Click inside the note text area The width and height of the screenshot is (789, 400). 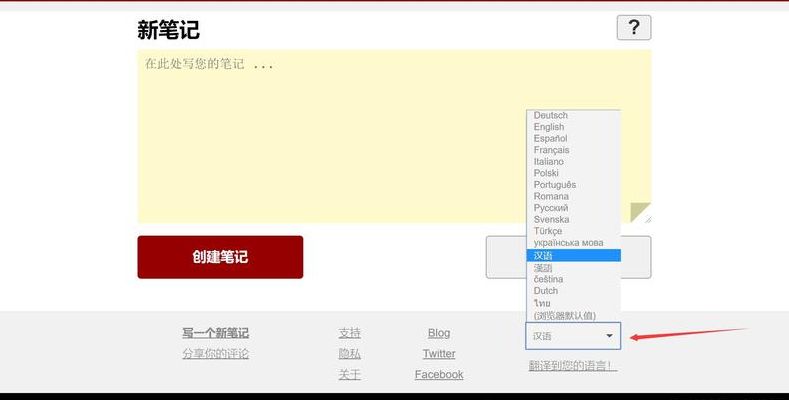(x=394, y=136)
